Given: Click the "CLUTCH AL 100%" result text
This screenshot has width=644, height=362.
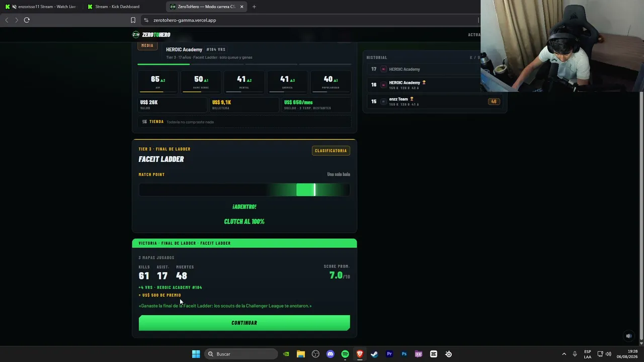Looking at the screenshot, I should click(x=244, y=222).
